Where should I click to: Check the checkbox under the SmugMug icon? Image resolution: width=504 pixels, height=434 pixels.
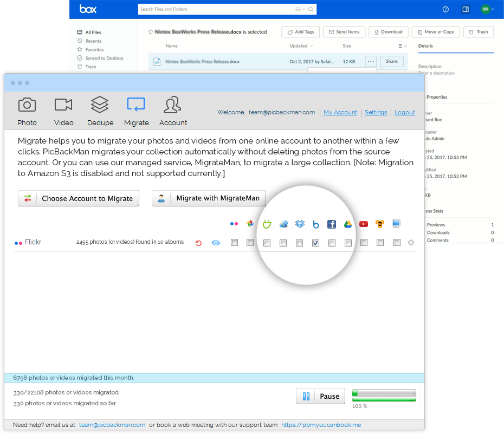point(267,243)
